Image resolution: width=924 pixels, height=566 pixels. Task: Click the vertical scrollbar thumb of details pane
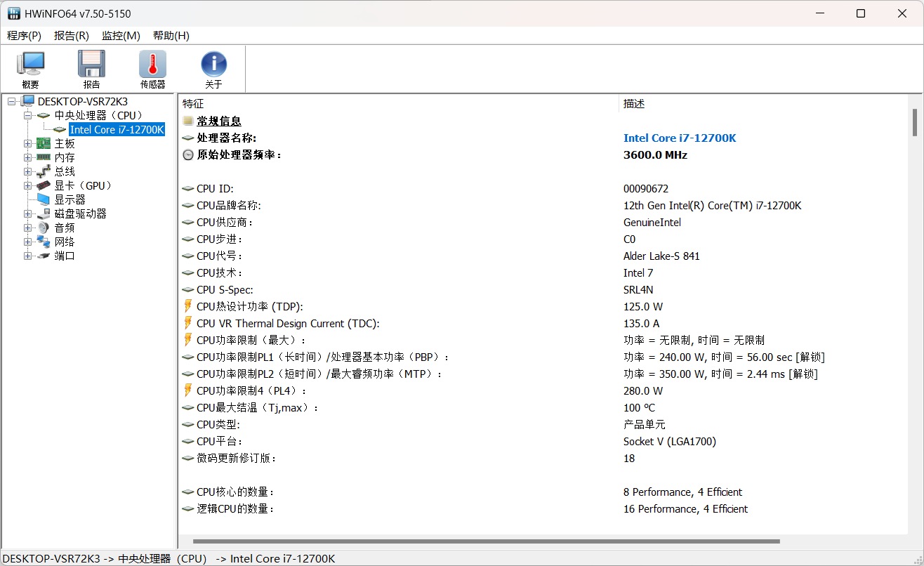coord(915,122)
